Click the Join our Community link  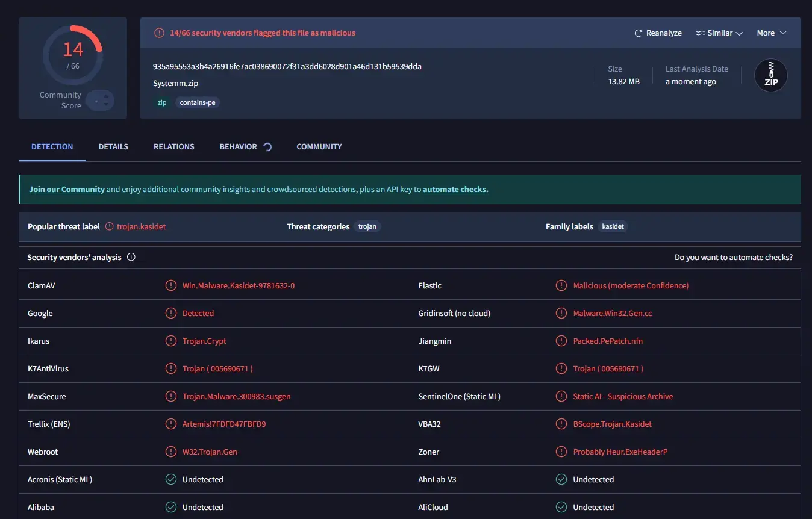coord(67,189)
